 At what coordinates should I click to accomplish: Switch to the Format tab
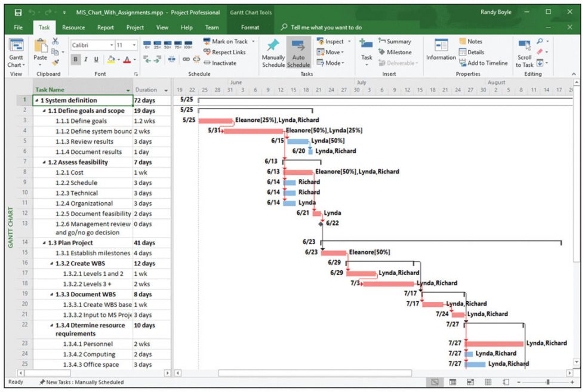point(250,27)
